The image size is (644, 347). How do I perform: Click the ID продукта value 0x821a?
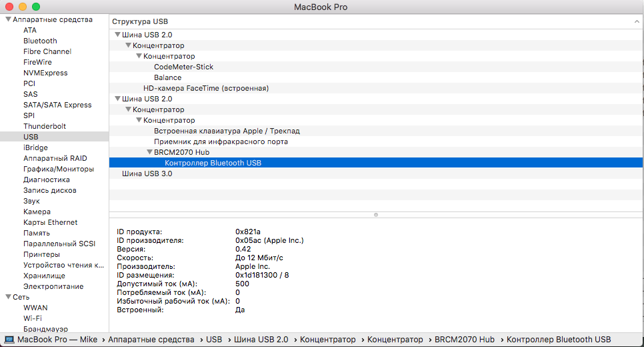pos(248,232)
